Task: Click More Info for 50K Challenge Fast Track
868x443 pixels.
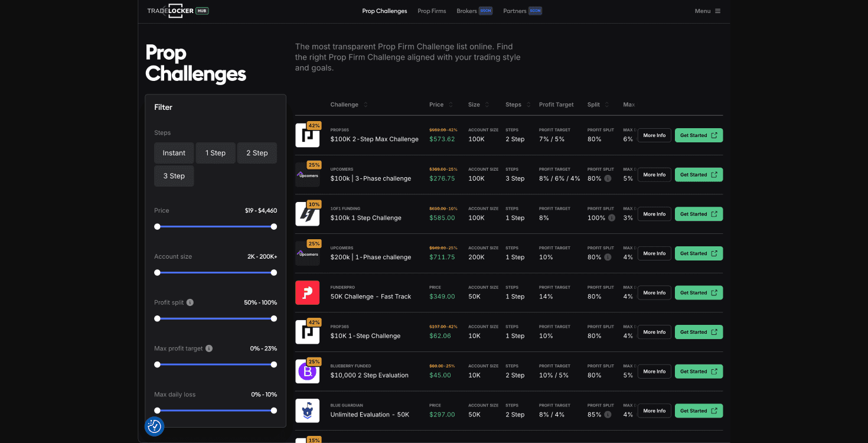Action: [654, 293]
